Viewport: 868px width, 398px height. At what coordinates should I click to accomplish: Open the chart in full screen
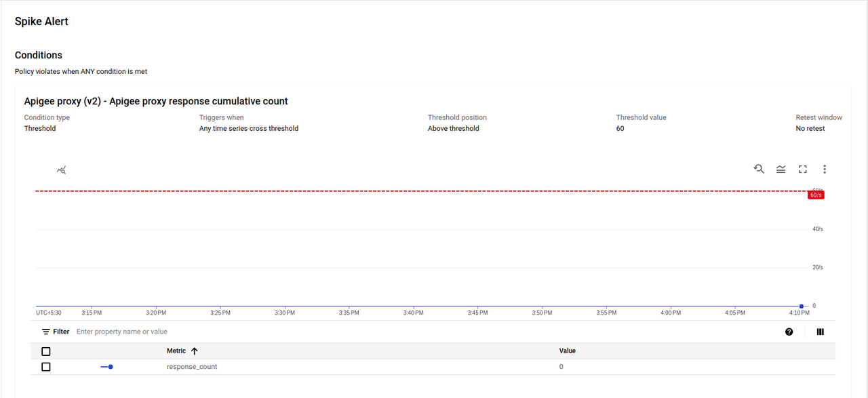pos(803,170)
